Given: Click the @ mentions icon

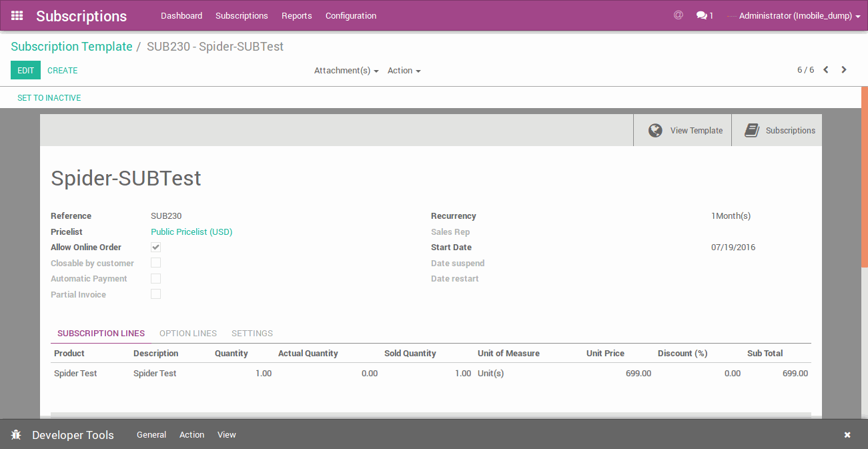Looking at the screenshot, I should (x=678, y=15).
